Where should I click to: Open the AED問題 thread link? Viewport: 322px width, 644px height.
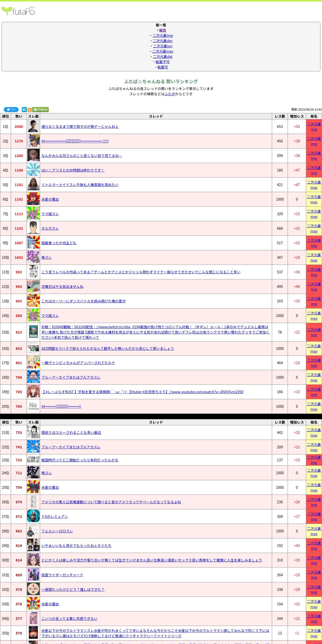[x=108, y=349]
